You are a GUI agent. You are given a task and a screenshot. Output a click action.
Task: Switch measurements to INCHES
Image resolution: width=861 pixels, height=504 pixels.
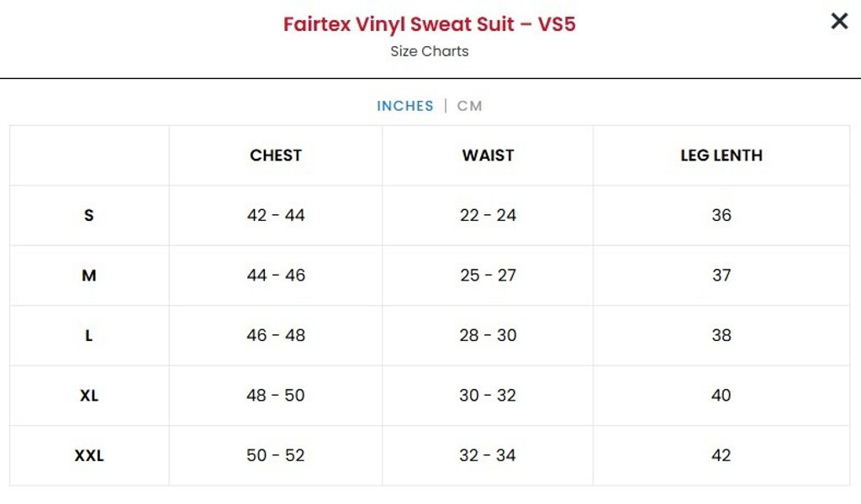coord(405,106)
